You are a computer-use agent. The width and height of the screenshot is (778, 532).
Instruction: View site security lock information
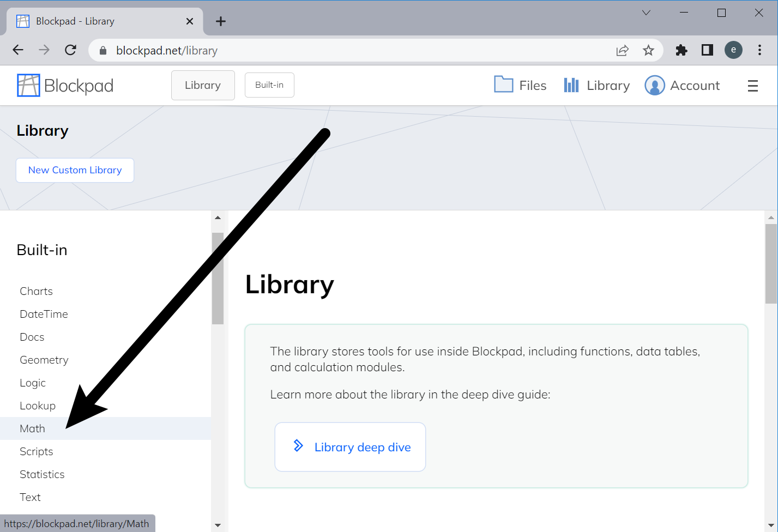click(x=103, y=51)
